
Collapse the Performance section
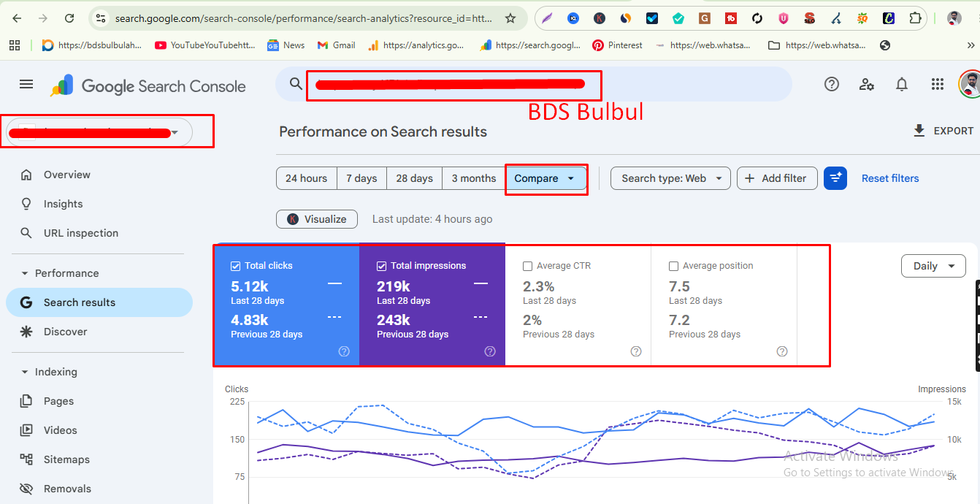25,273
